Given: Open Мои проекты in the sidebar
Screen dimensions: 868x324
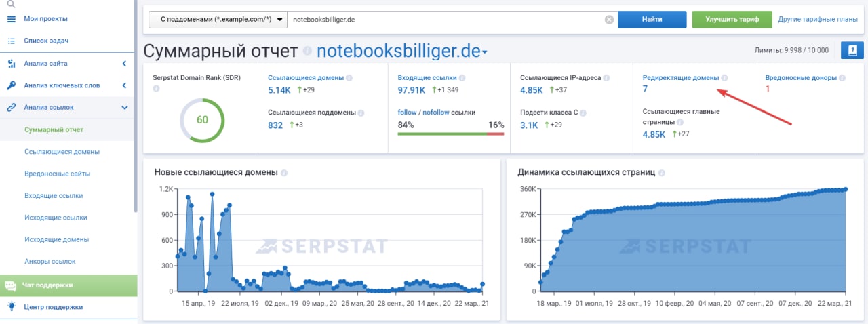Looking at the screenshot, I should pyautogui.click(x=45, y=18).
